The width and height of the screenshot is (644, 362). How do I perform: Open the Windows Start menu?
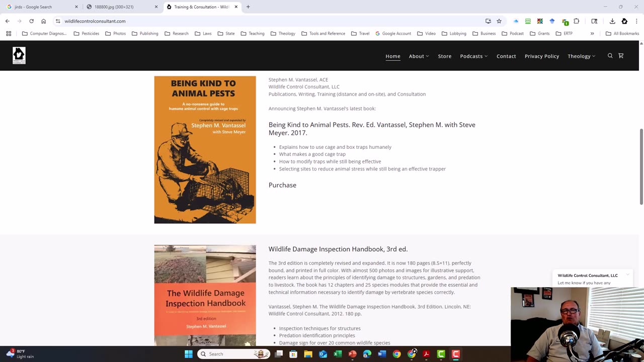tap(189, 354)
